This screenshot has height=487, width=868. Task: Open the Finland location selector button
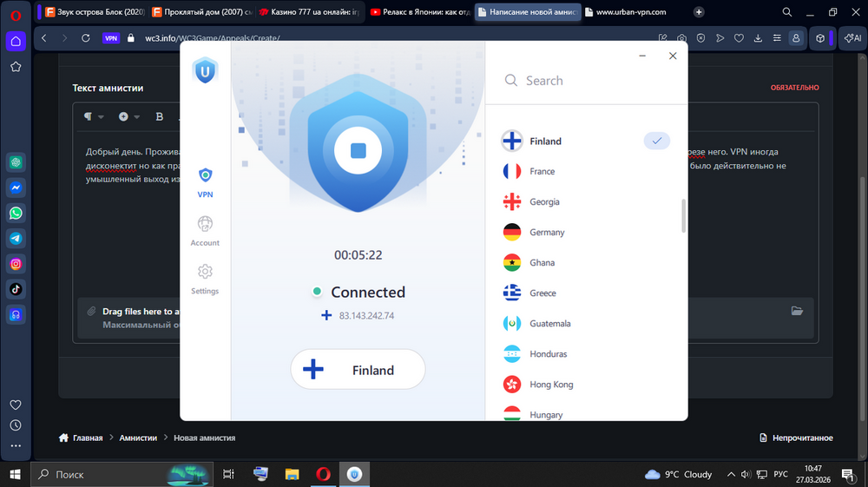(358, 369)
